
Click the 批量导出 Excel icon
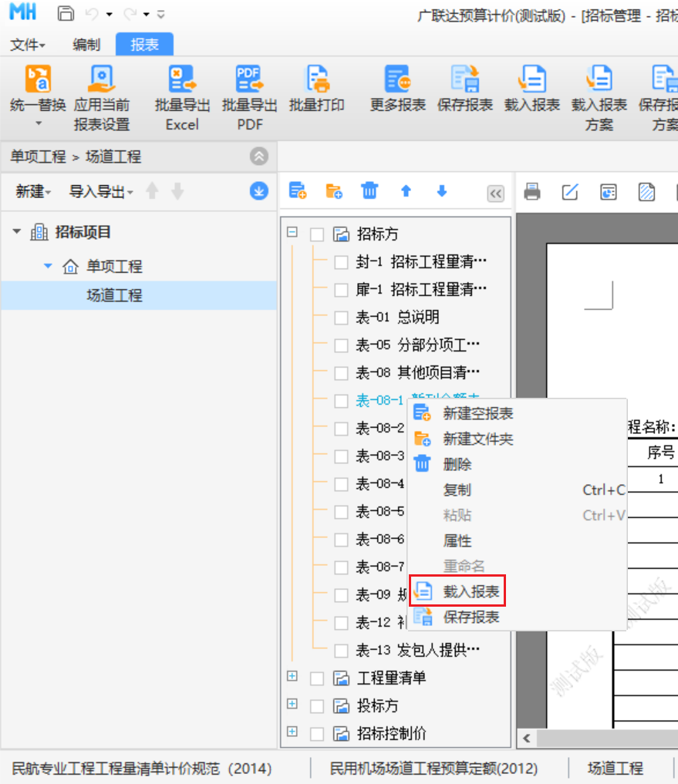pos(182,79)
